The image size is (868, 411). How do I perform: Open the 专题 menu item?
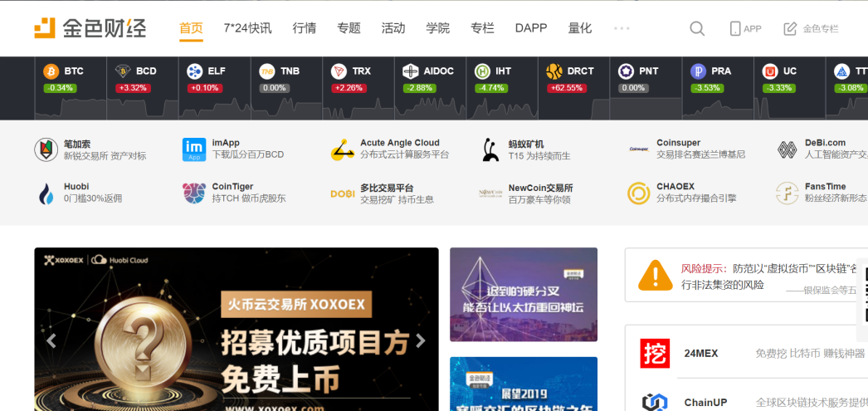point(349,28)
